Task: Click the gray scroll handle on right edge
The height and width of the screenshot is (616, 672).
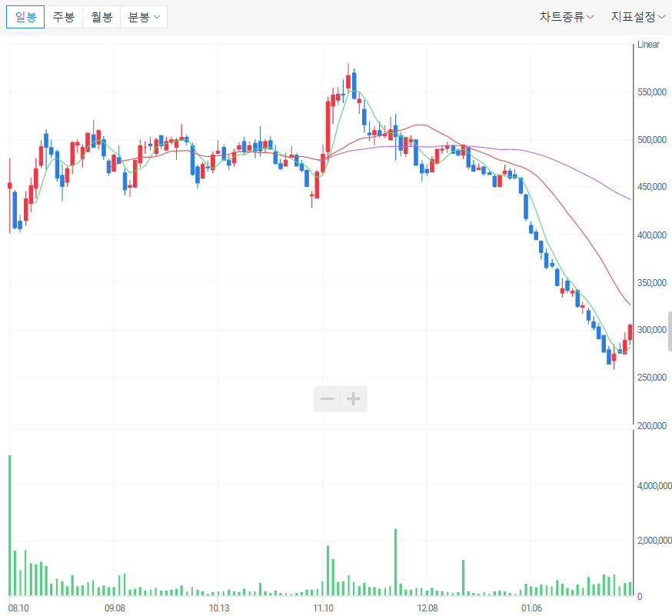Action: click(x=670, y=331)
